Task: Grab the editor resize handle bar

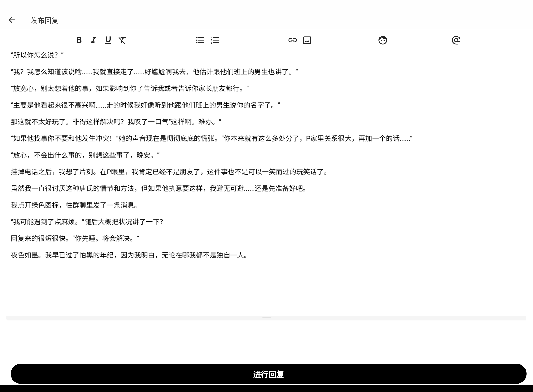Action: [x=266, y=318]
